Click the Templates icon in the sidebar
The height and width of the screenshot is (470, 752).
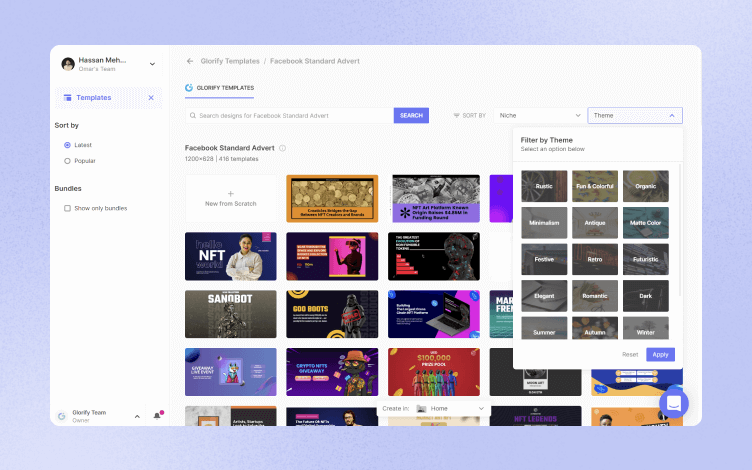point(68,97)
